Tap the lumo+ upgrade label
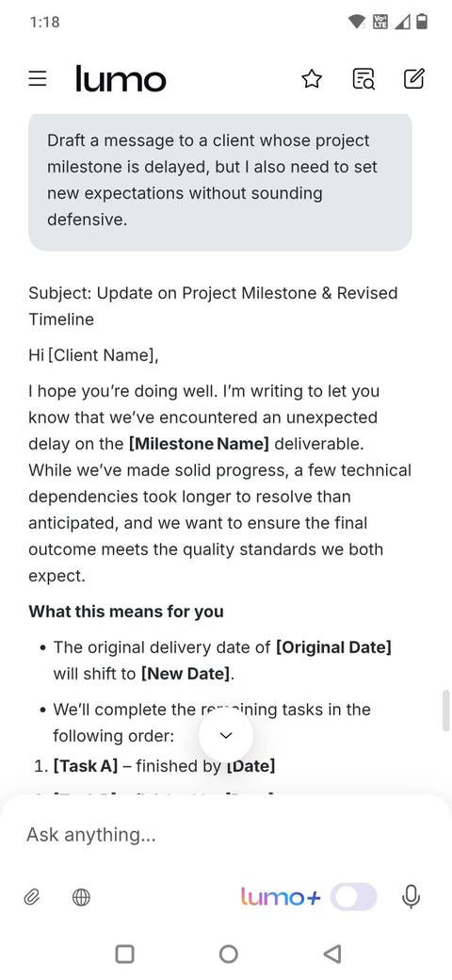452x980 pixels. click(x=281, y=897)
